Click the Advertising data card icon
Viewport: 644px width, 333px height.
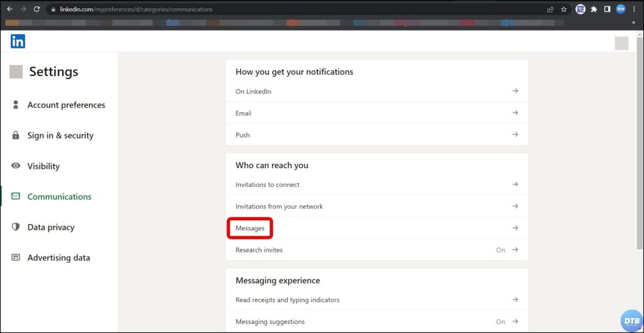point(16,257)
